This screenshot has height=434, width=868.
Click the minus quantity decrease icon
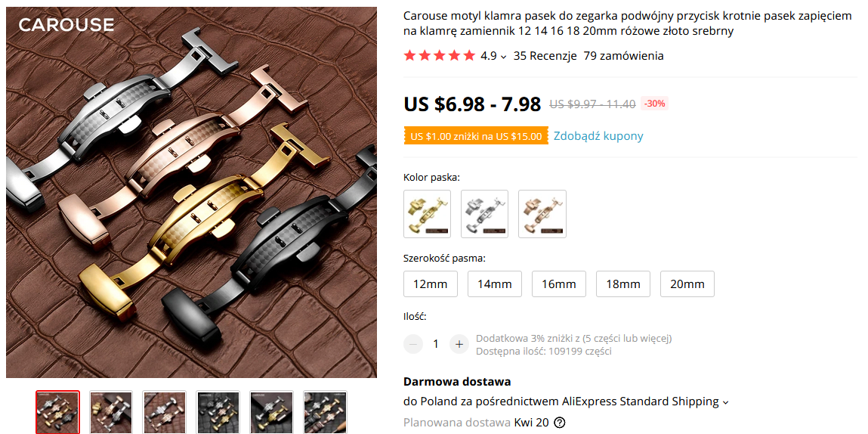pyautogui.click(x=413, y=344)
